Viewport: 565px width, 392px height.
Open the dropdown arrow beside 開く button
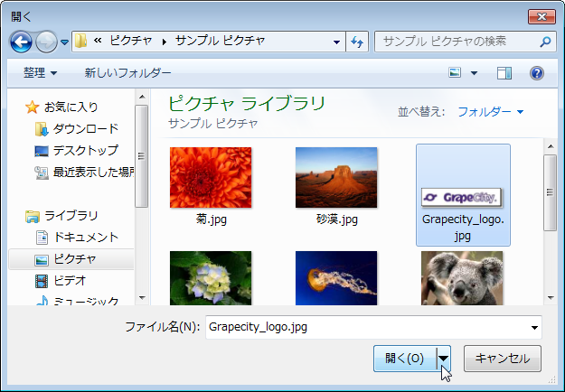[443, 358]
